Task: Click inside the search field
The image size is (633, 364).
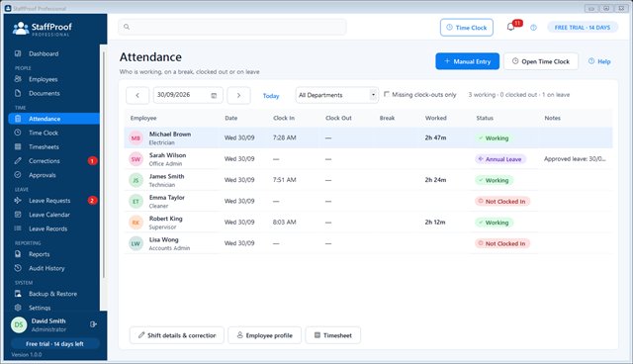Action: pos(232,27)
